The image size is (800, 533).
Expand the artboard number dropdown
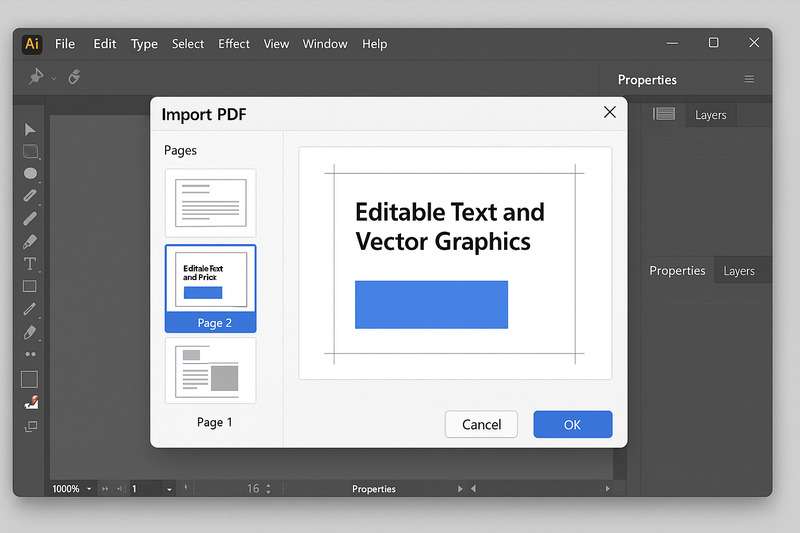[169, 489]
